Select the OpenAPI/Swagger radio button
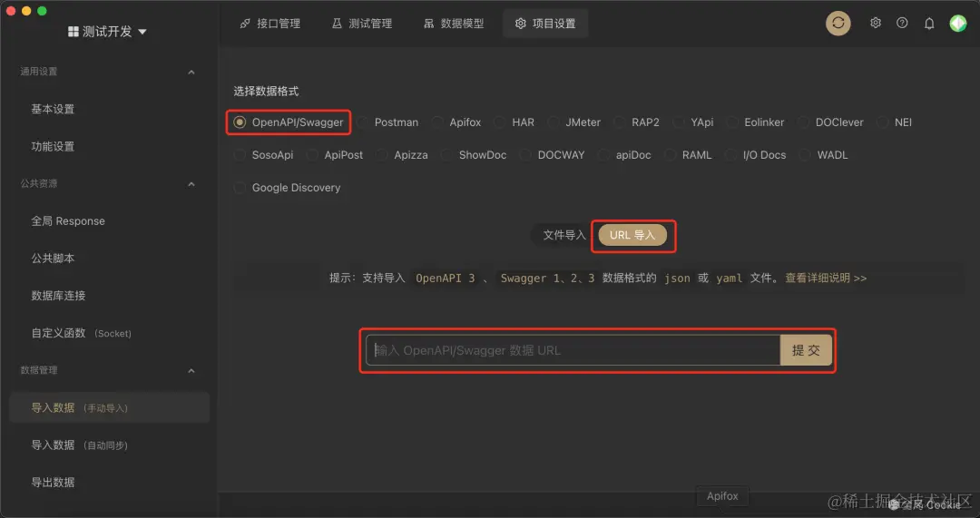This screenshot has height=518, width=980. [x=240, y=122]
